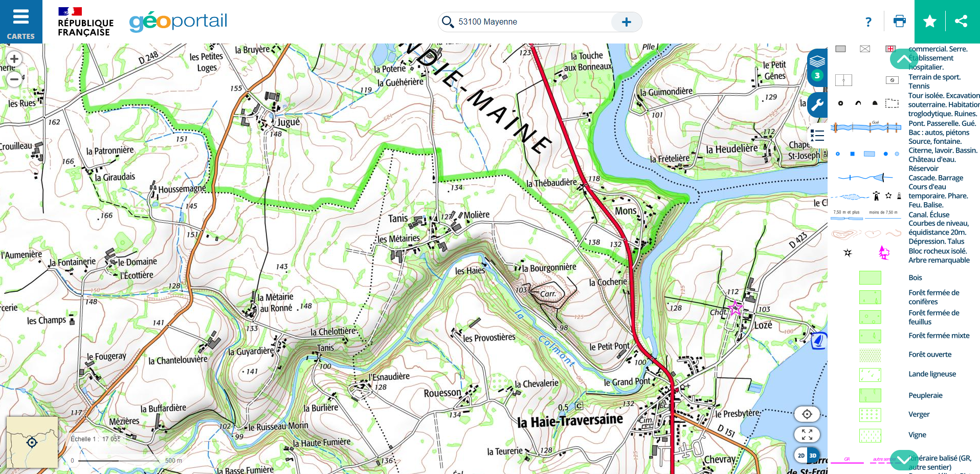
Task: Switch to 3D view mode
Action: point(813,456)
